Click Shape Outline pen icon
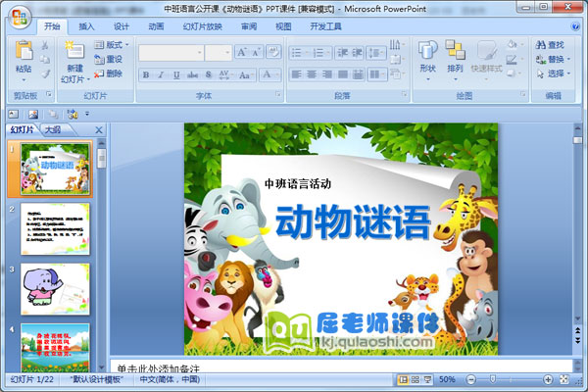 pyautogui.click(x=513, y=59)
